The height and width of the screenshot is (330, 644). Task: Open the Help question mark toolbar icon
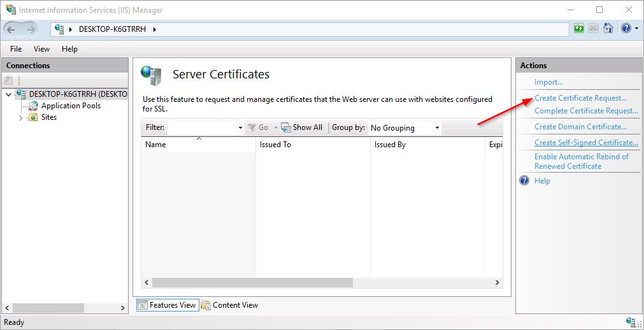coord(626,29)
